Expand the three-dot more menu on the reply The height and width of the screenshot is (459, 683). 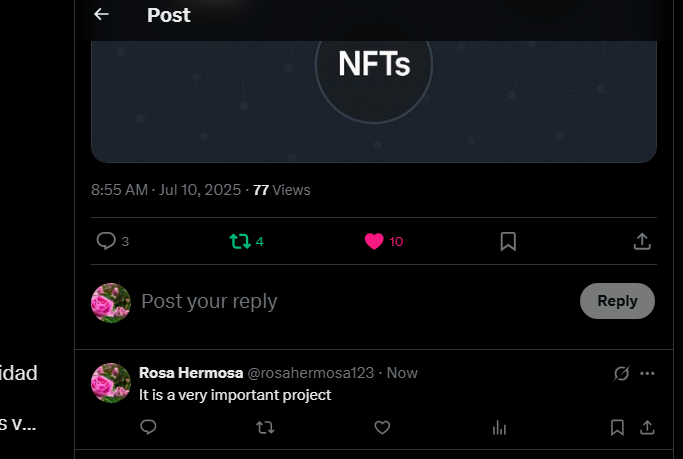pyautogui.click(x=647, y=373)
